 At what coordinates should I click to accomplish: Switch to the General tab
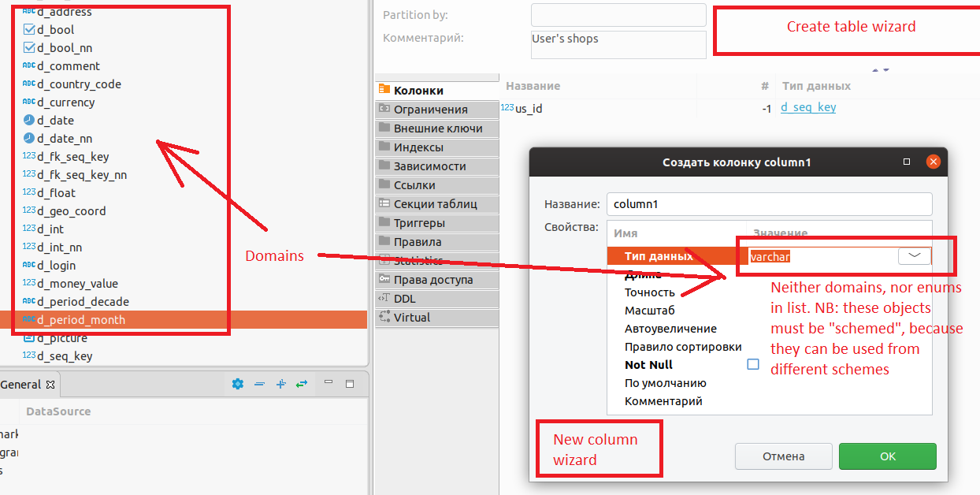[20, 384]
